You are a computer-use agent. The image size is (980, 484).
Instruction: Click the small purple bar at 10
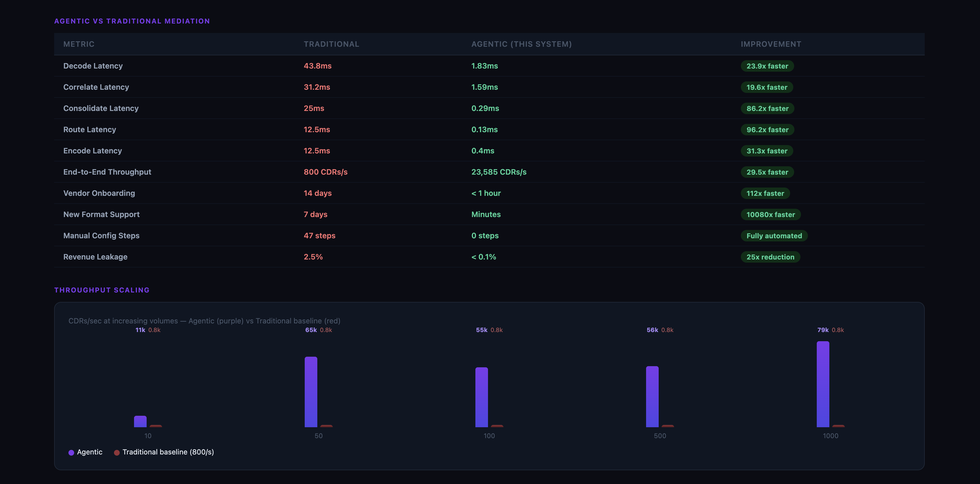(x=140, y=421)
